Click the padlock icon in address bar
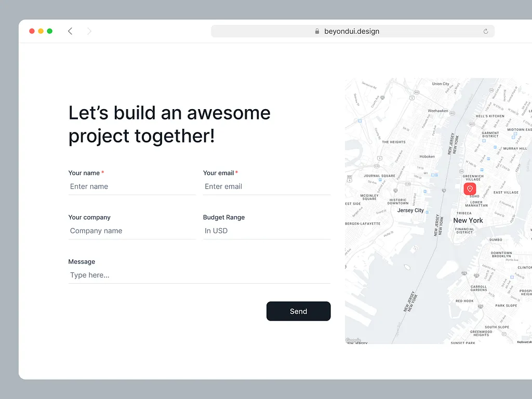The width and height of the screenshot is (532, 399). 317,31
